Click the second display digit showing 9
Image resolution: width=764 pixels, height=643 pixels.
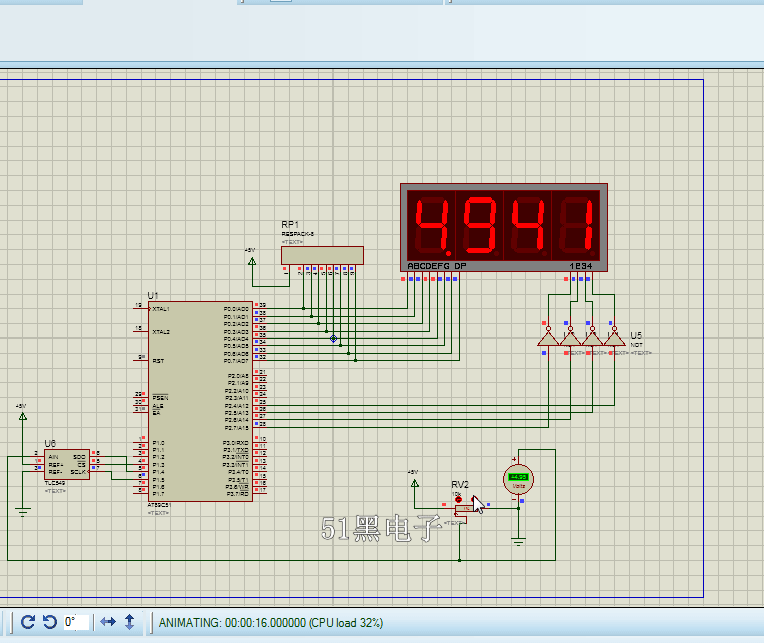pyautogui.click(x=479, y=226)
